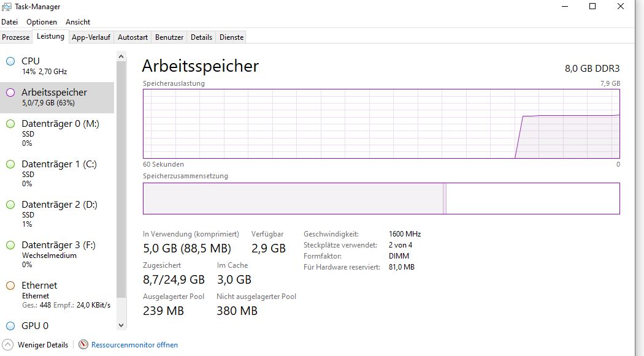Click the purple Arbeitsspeicher circle icon
The width and height of the screenshot is (644, 356).
click(x=10, y=93)
